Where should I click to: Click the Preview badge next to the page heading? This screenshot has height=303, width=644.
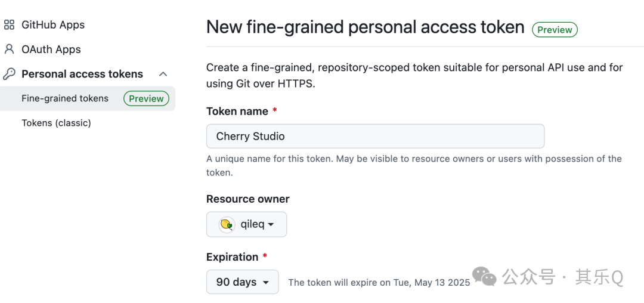click(x=555, y=30)
